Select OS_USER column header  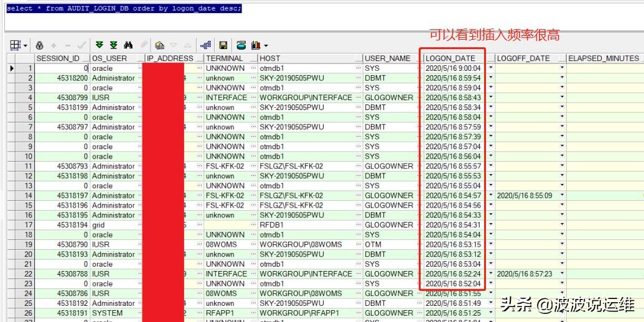[118, 58]
